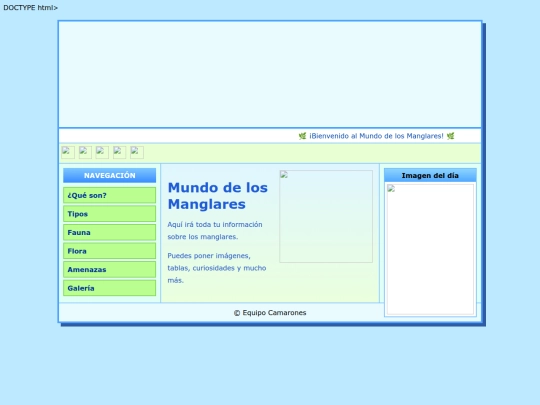This screenshot has width=540, height=405.
Task: Click the paragraph starting Aquí irá toda
Action: tap(215, 230)
